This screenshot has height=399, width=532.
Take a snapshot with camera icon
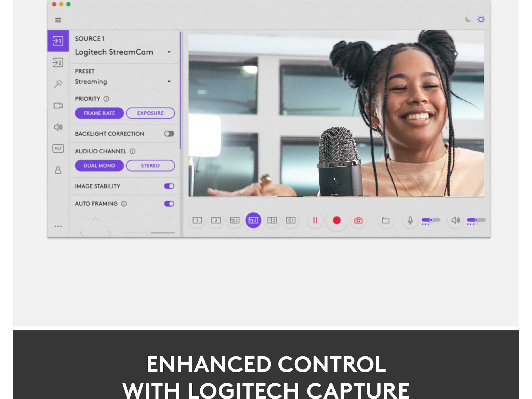coord(358,220)
